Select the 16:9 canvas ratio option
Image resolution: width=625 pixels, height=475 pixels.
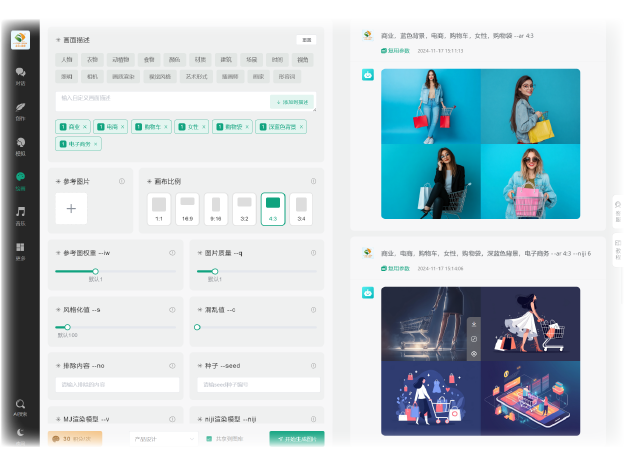[187, 208]
